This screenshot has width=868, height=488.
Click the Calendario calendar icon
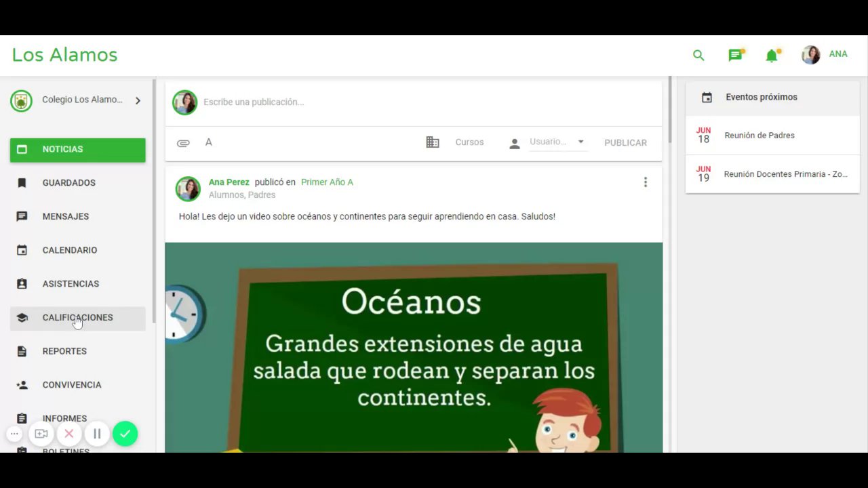(x=22, y=250)
